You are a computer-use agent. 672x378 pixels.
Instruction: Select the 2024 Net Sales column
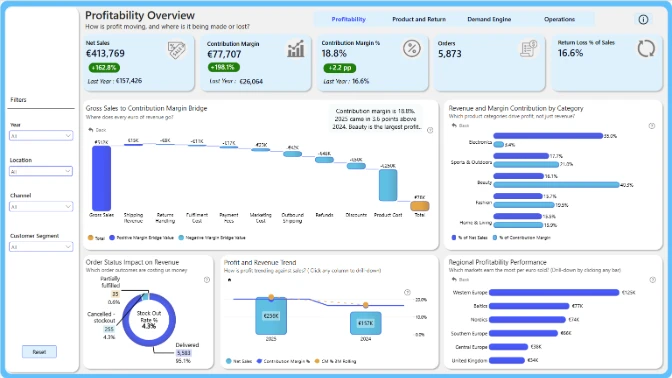366,323
